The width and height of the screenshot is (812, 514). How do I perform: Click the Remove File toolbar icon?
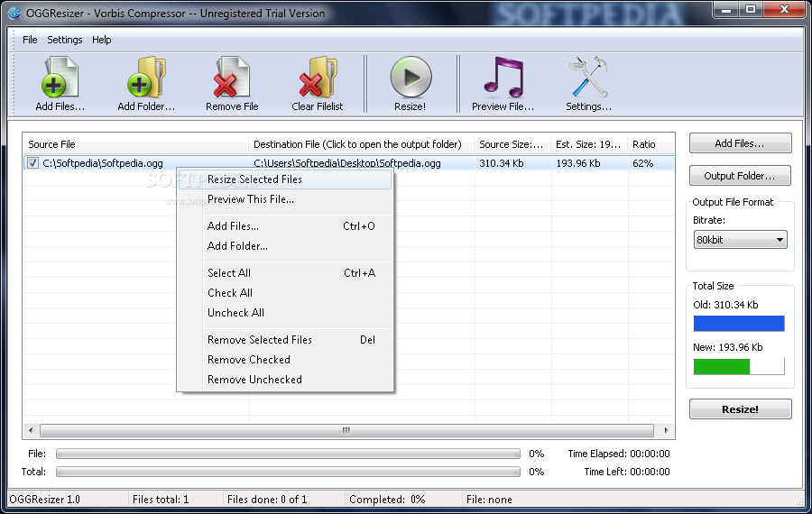232,78
